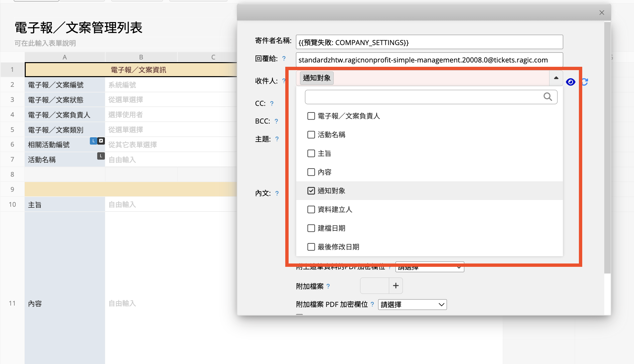Check the 資料建立人 checkbox
This screenshot has width=634, height=364.
pos(311,209)
